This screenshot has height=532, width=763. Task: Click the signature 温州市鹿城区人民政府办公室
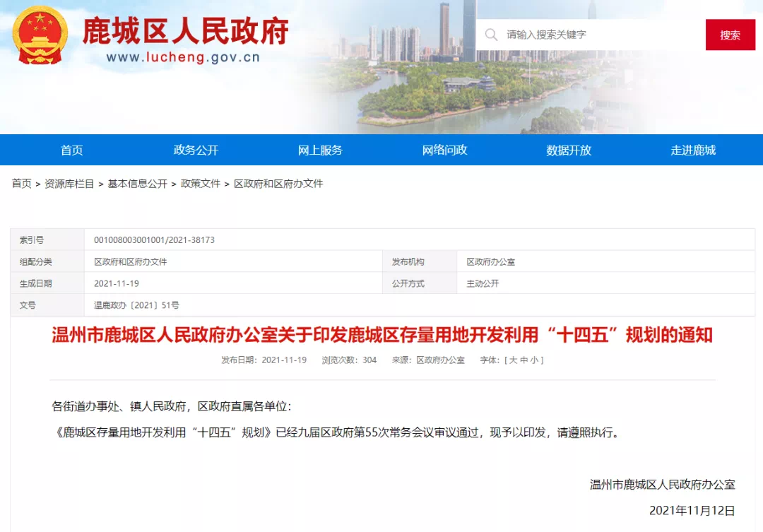tap(662, 484)
